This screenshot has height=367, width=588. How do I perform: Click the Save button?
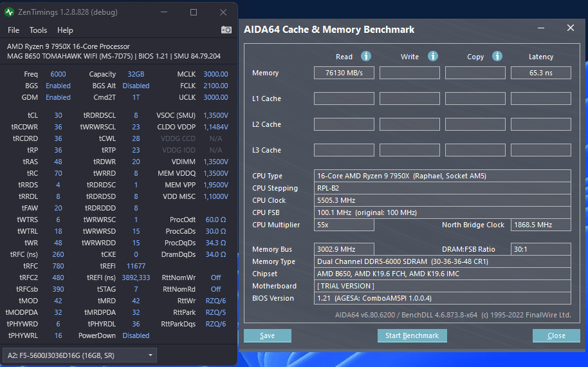click(268, 335)
